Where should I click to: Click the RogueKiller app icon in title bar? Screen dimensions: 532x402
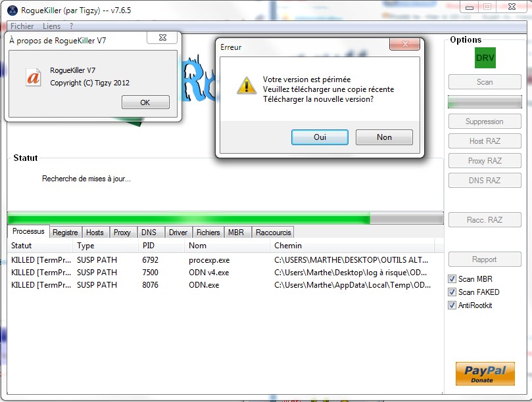(x=12, y=11)
